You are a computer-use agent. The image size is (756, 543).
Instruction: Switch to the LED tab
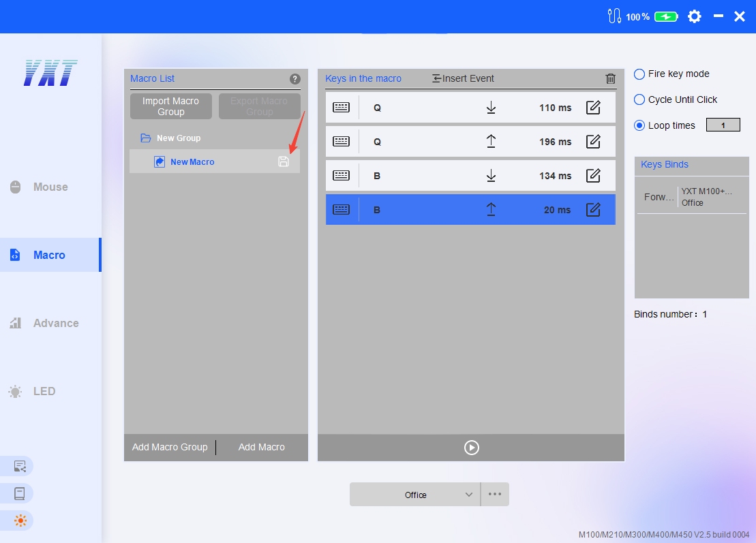pyautogui.click(x=44, y=391)
